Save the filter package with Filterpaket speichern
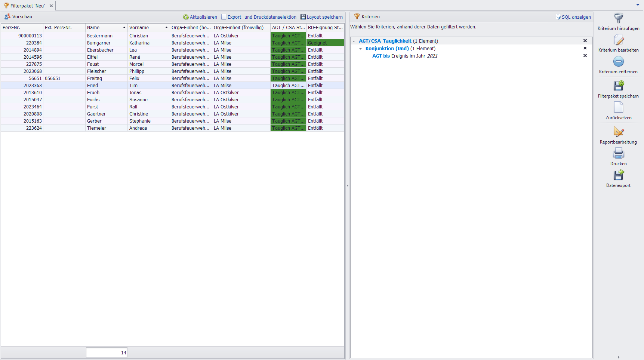644x360 pixels. [618, 86]
